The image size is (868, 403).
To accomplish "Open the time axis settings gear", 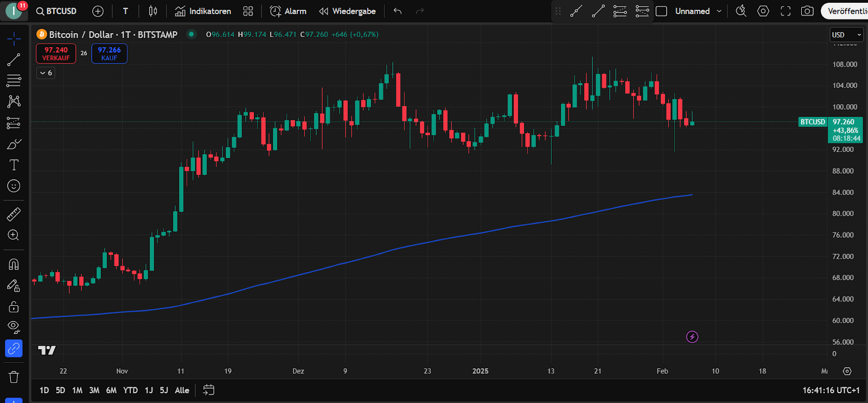I will 847,371.
